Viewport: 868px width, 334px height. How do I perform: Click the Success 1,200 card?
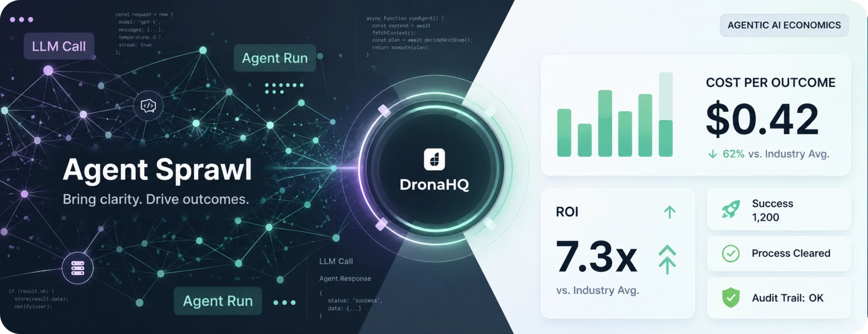779,210
